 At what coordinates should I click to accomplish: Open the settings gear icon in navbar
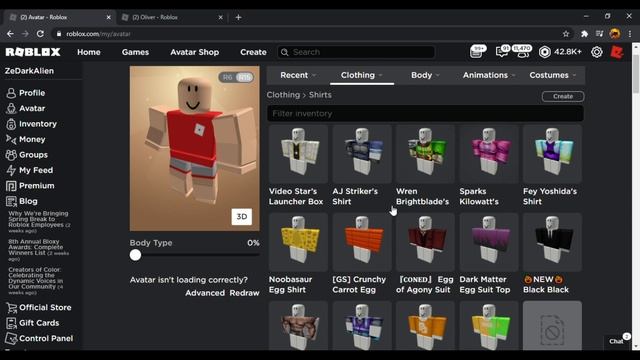pos(597,52)
